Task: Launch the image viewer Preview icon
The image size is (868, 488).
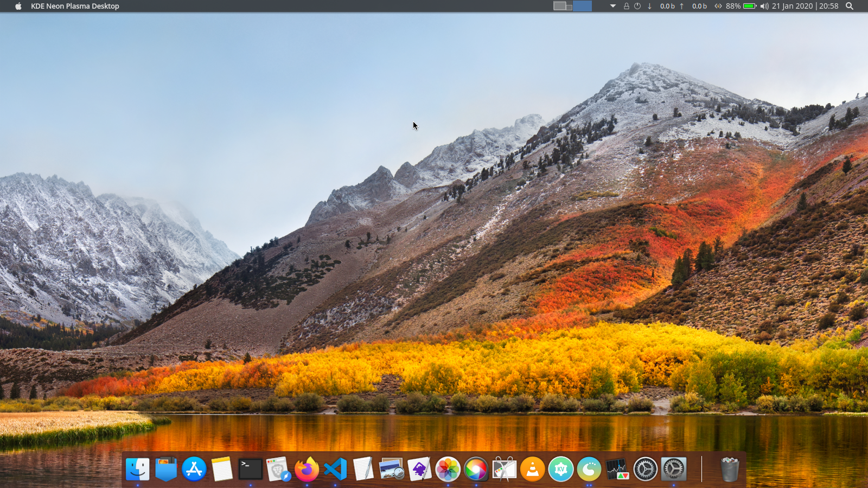Action: tap(392, 469)
